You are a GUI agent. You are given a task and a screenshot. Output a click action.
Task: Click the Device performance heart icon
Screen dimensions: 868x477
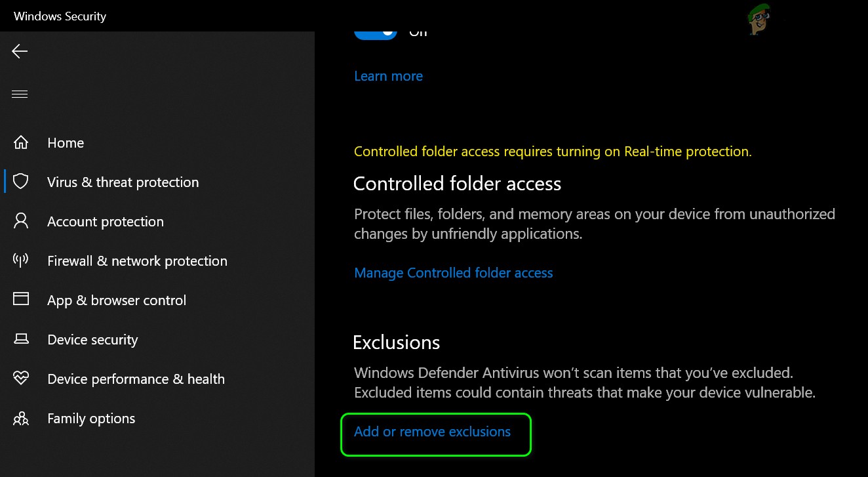tap(21, 379)
